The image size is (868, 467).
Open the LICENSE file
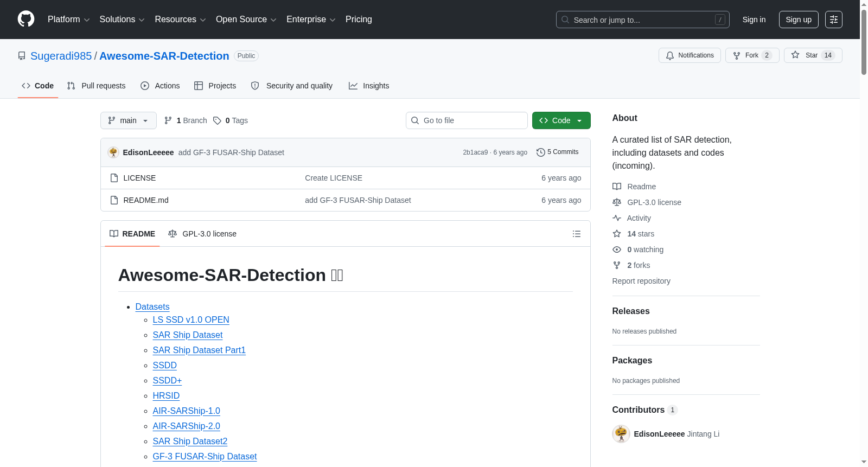click(x=139, y=178)
